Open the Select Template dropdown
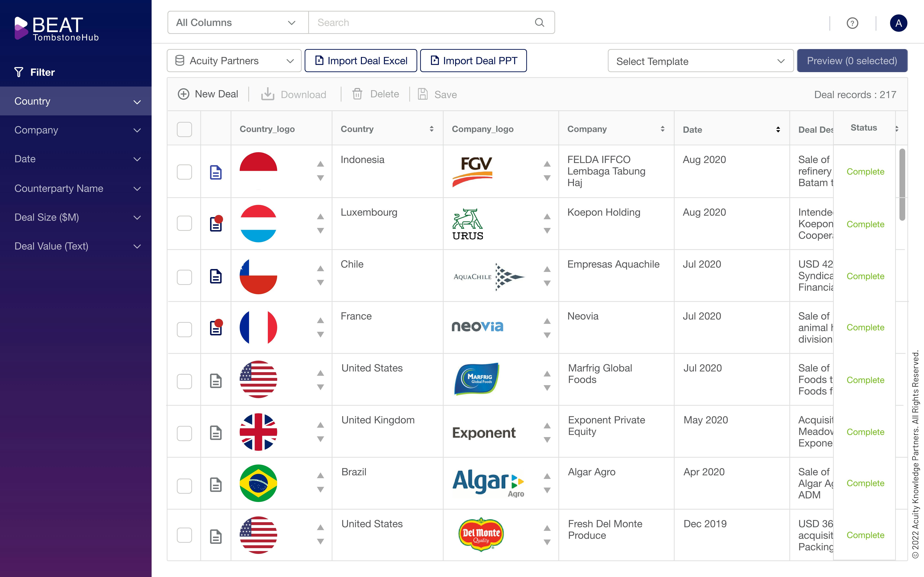Viewport: 924px width, 577px height. [x=700, y=61]
